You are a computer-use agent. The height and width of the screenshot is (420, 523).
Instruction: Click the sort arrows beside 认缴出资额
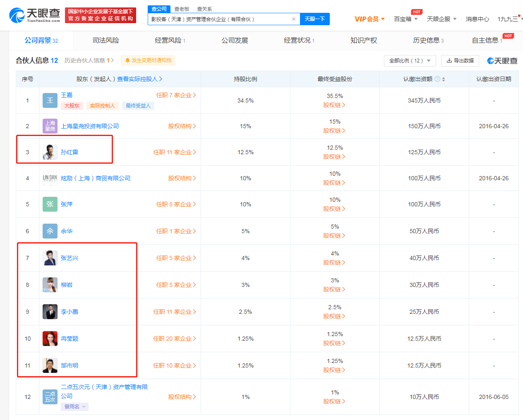pos(444,79)
